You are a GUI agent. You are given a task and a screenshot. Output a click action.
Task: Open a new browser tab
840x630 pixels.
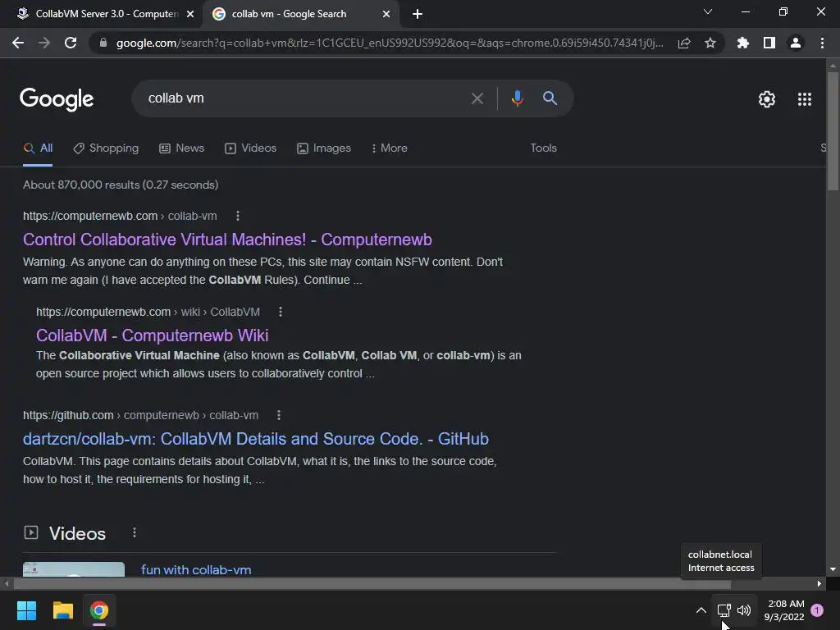418,15
